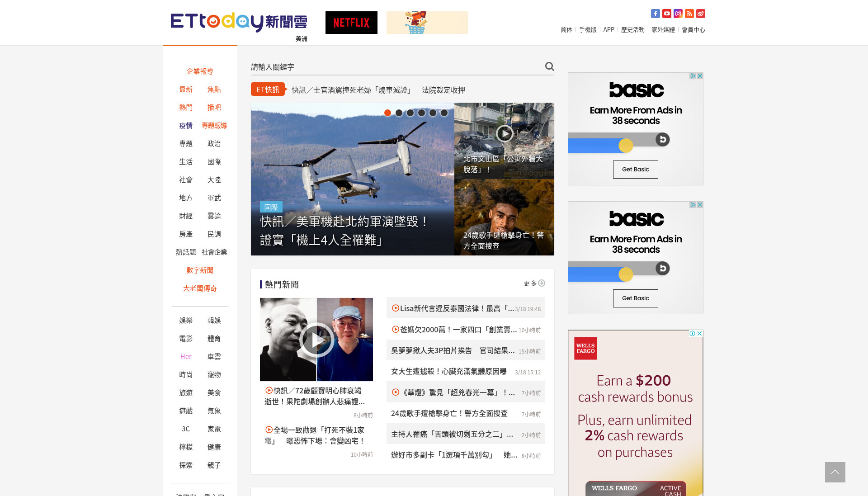Open 3C category in sidebar

pyautogui.click(x=186, y=429)
